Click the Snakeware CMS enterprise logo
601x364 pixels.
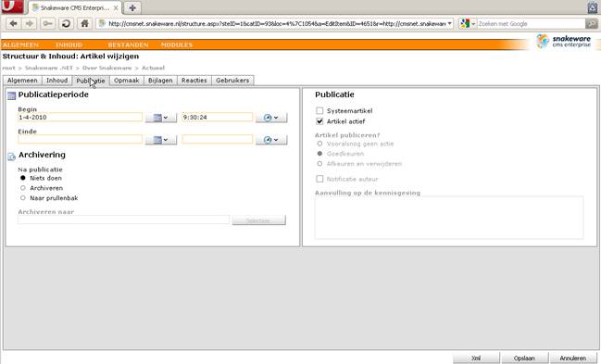(563, 41)
